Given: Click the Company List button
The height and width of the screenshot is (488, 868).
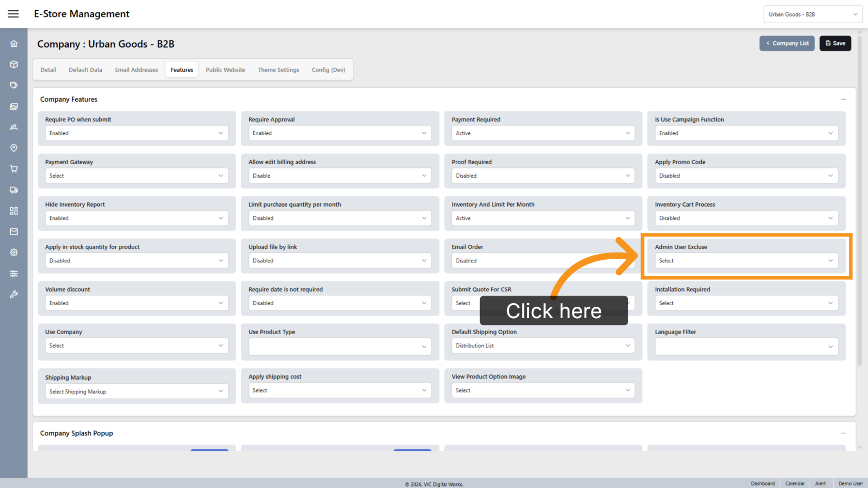Looking at the screenshot, I should tap(787, 43).
